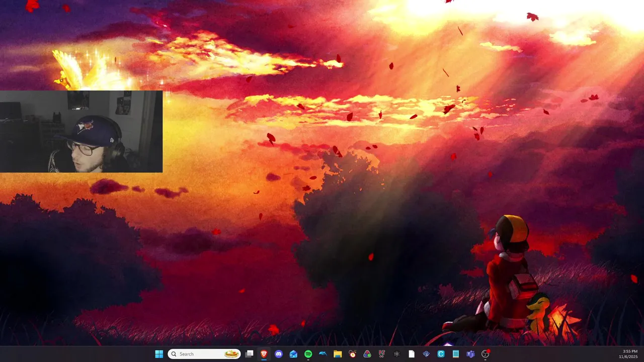Click the search highlights food image
Image resolution: width=644 pixels, height=362 pixels.
click(x=231, y=354)
